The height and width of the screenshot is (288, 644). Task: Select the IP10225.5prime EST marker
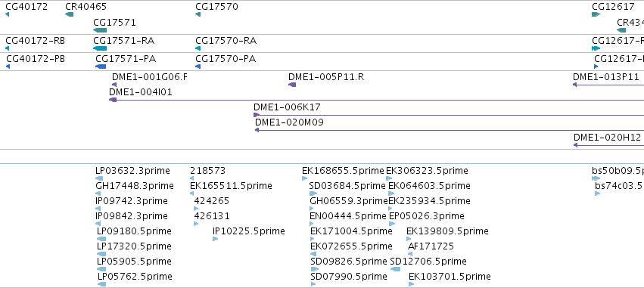[x=215, y=239]
